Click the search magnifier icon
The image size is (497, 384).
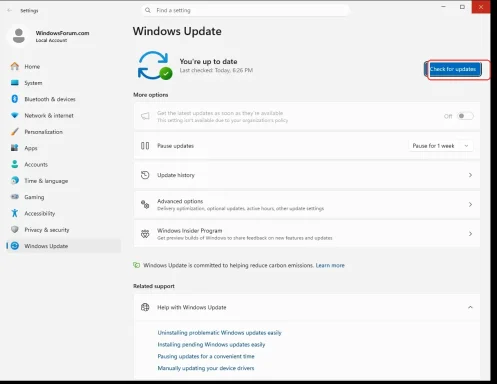pos(148,10)
